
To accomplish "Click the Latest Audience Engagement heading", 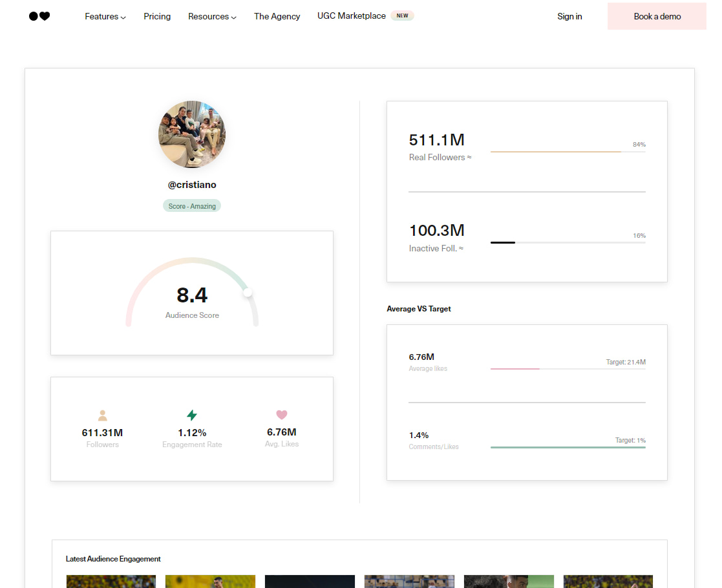I will point(113,559).
